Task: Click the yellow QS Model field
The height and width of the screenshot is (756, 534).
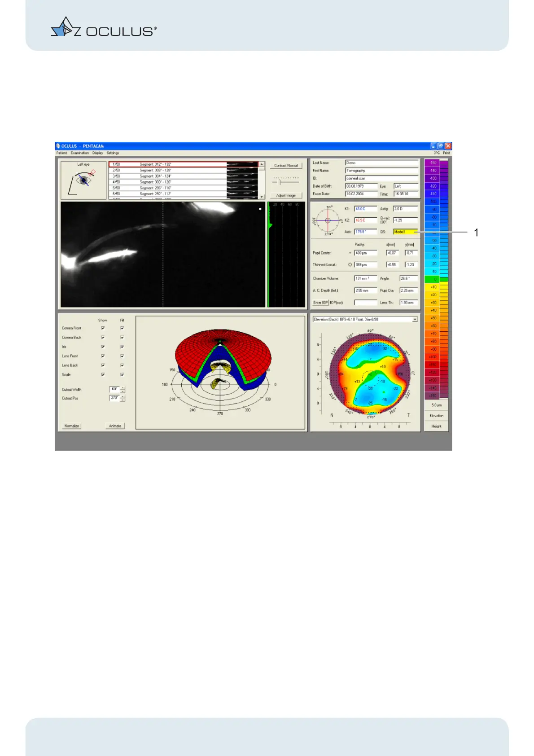Action: click(406, 232)
